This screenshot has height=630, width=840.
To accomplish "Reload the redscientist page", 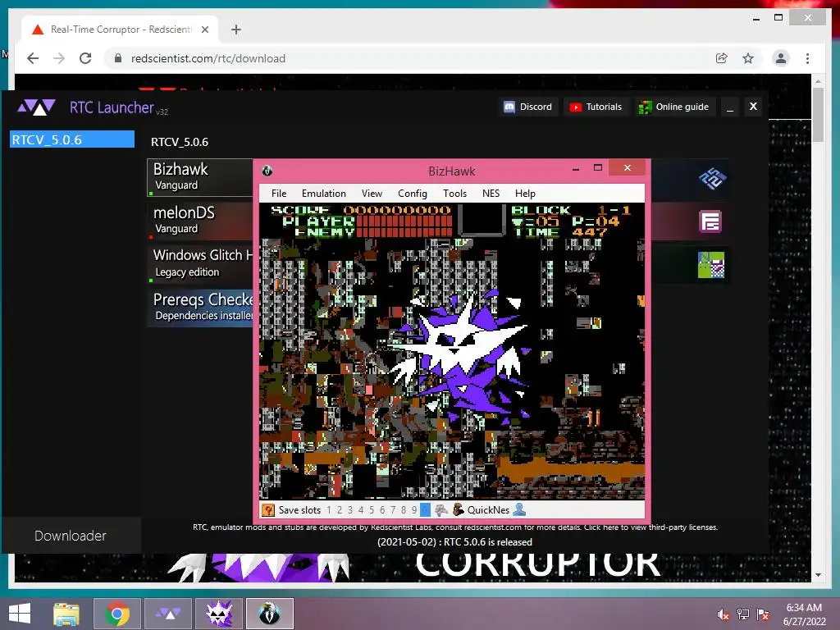I will point(85,58).
